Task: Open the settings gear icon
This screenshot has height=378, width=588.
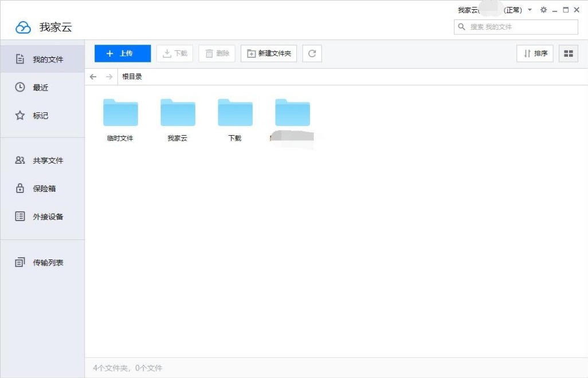Action: (543, 10)
